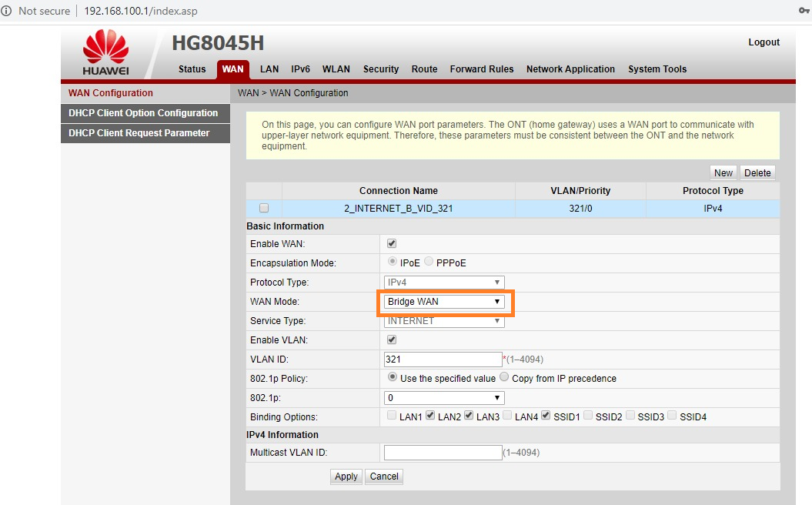Select the PPPoE encapsulation radio button
Viewport: 812px width, 505px height.
point(429,262)
